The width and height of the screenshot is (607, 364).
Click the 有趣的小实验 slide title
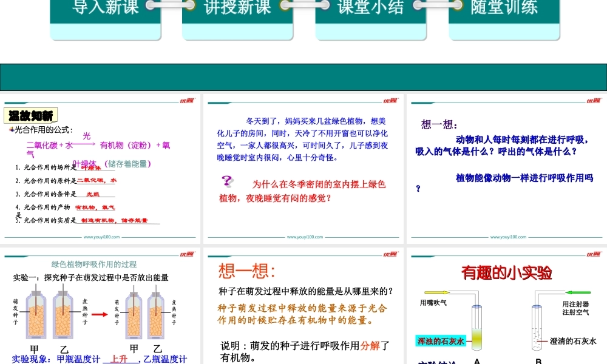coord(509,273)
